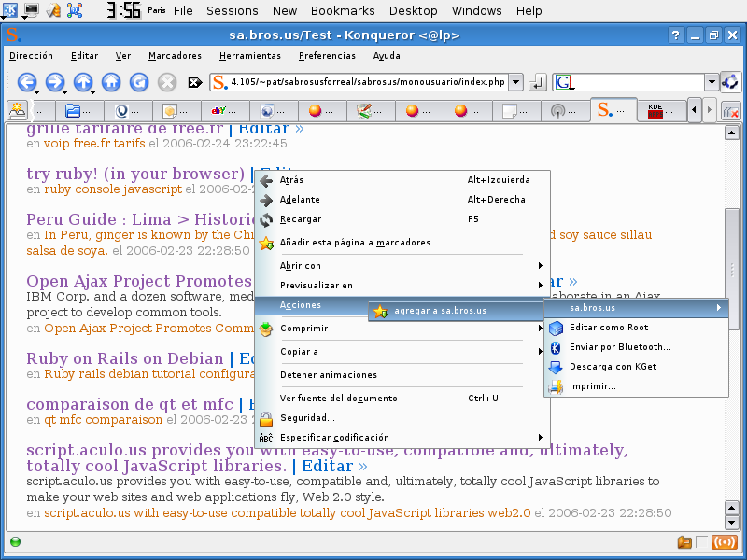Click the ruby console javascript tags link
Image resolution: width=747 pixels, height=560 pixels.
pos(113,189)
